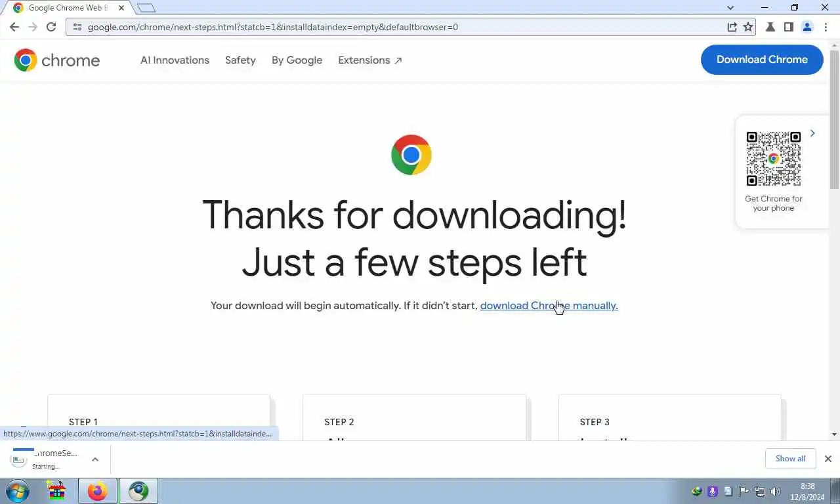This screenshot has width=840, height=504.
Task: Click the large Chrome logo image
Action: click(x=411, y=155)
